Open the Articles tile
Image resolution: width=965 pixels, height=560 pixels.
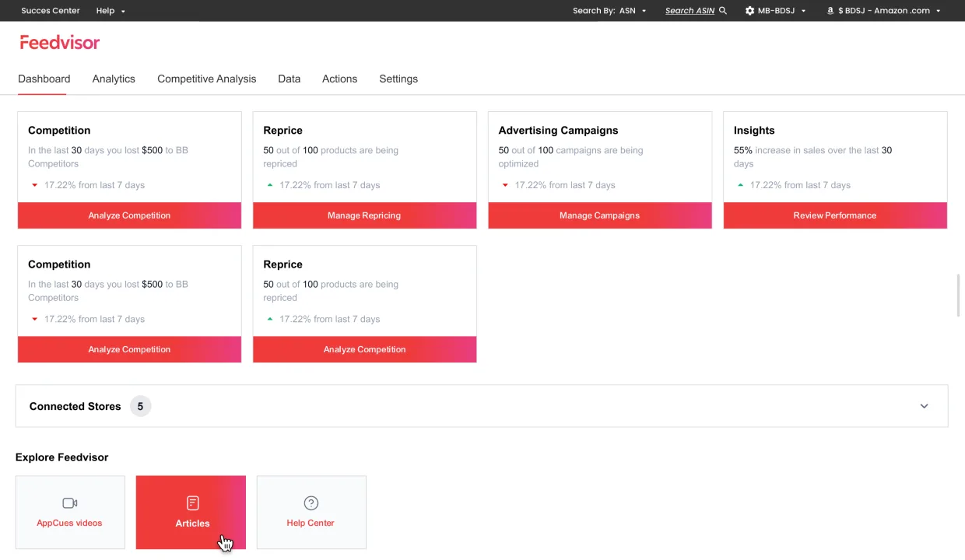(x=191, y=513)
